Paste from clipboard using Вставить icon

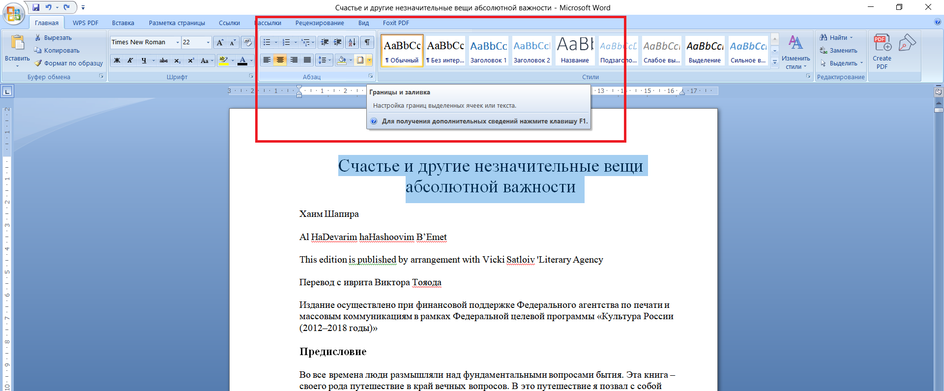click(17, 43)
